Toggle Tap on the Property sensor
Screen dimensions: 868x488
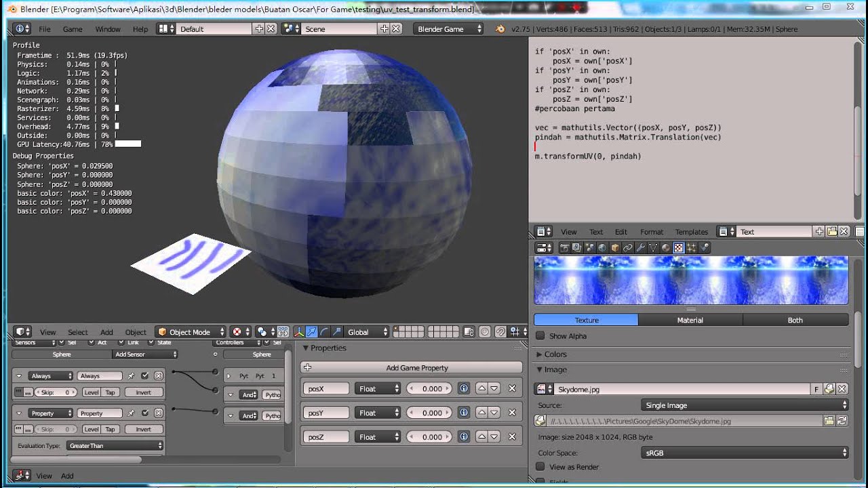pyautogui.click(x=110, y=430)
